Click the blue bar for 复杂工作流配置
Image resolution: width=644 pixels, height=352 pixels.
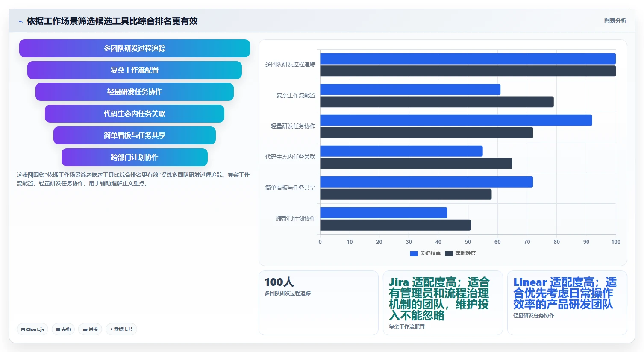pos(410,89)
